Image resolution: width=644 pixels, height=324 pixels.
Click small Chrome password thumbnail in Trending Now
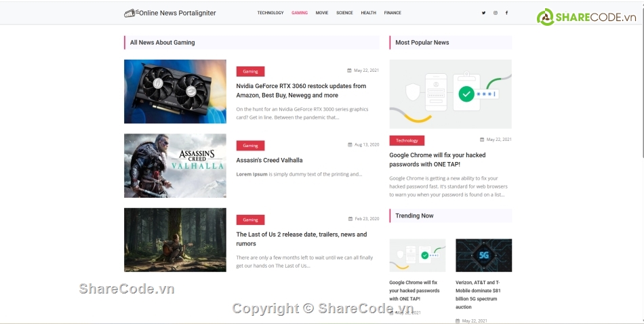[x=418, y=255]
